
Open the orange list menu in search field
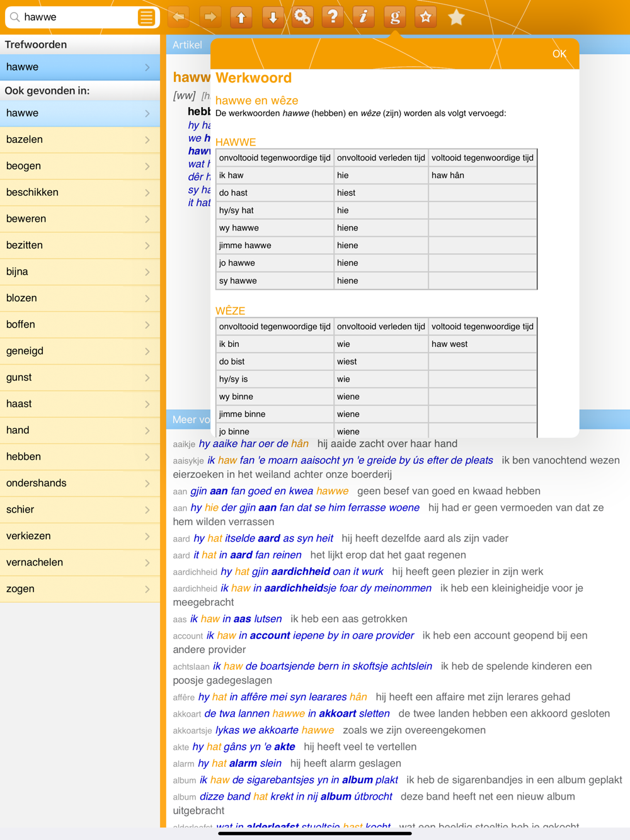pos(146,17)
